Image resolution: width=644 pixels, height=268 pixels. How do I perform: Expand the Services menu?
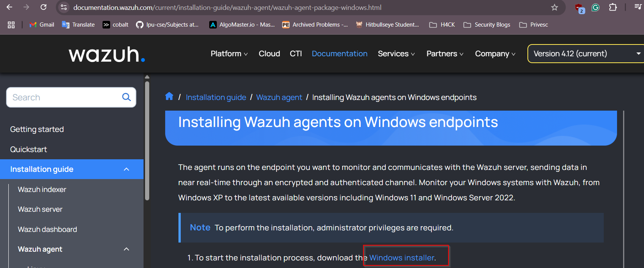pyautogui.click(x=396, y=54)
